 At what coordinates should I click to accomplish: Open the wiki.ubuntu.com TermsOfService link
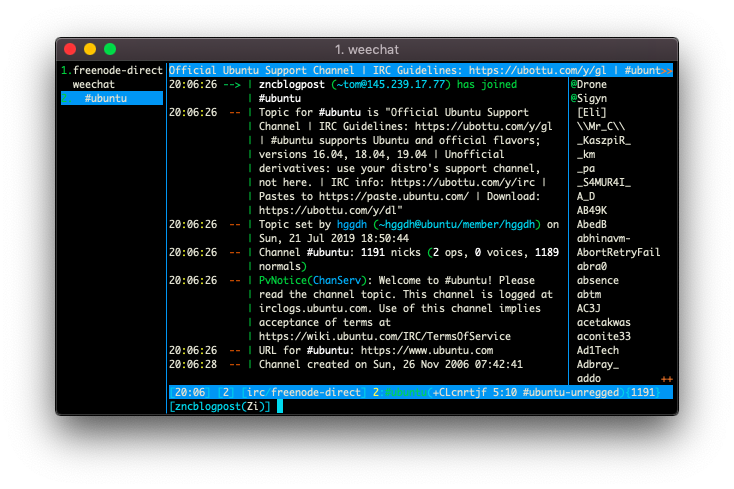click(x=385, y=336)
